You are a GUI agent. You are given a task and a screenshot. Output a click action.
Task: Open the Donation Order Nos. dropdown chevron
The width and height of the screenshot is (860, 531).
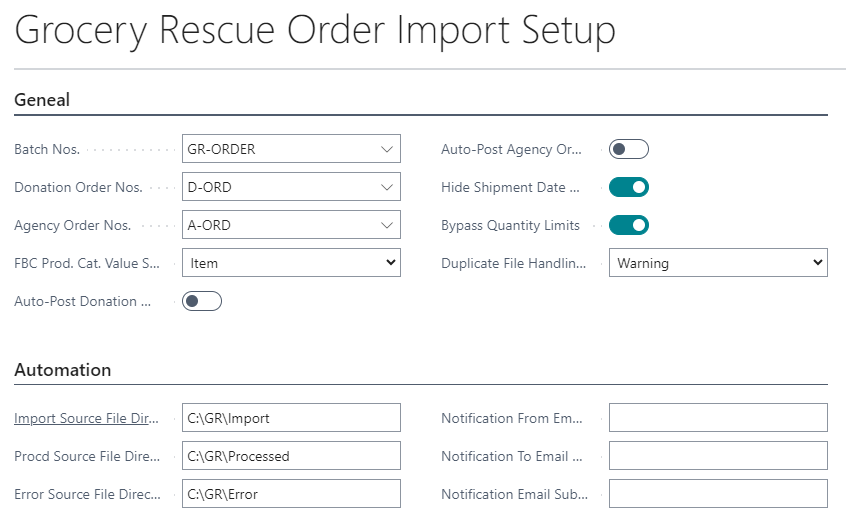pyautogui.click(x=387, y=187)
